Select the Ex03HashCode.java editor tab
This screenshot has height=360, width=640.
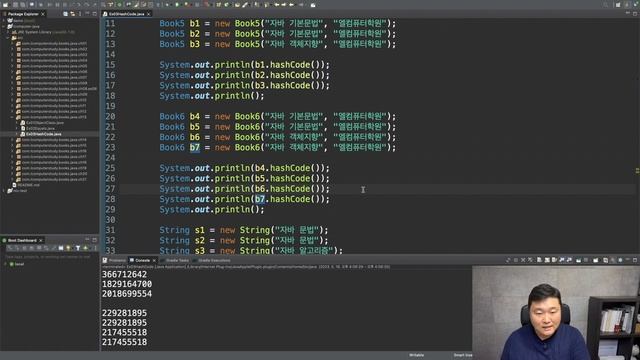coord(126,14)
